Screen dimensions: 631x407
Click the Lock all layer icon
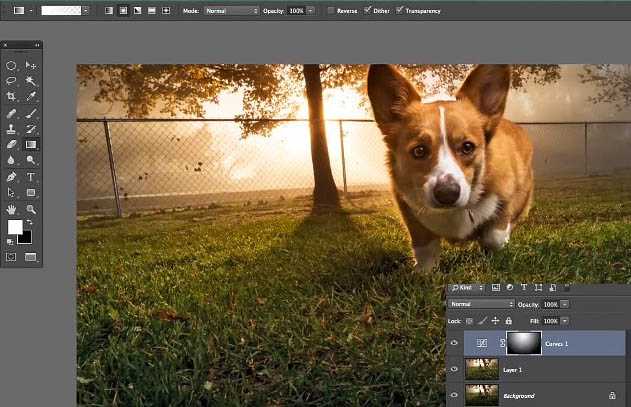(509, 321)
